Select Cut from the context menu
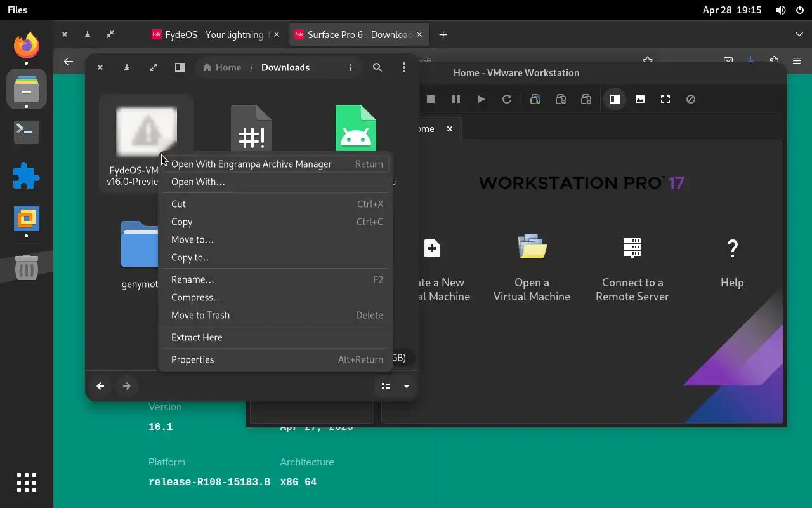 [276, 204]
